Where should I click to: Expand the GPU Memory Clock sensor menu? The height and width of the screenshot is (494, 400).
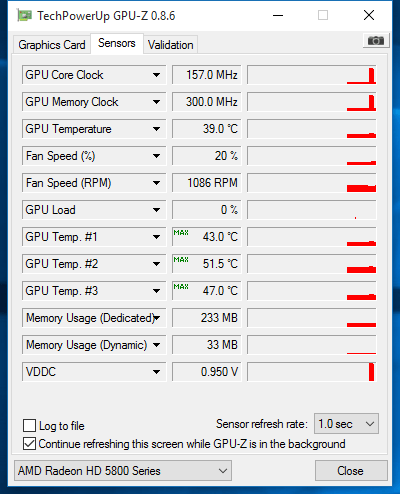coord(156,102)
